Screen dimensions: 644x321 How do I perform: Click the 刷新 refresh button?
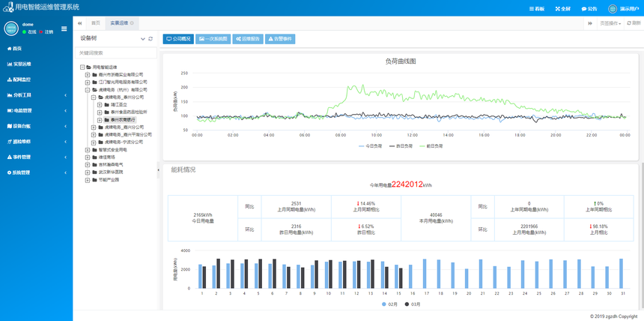(634, 23)
